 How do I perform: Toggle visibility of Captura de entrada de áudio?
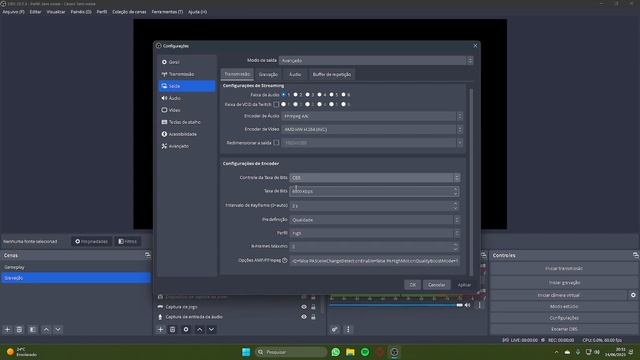pos(304,317)
